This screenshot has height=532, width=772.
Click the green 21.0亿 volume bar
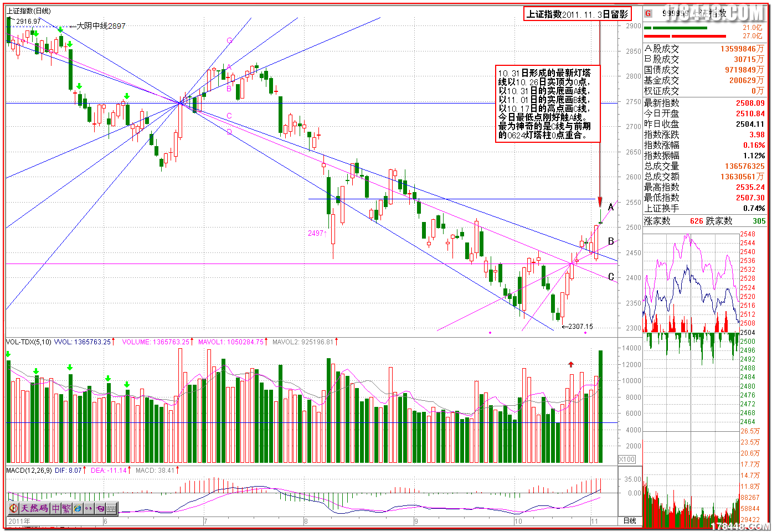(676, 28)
